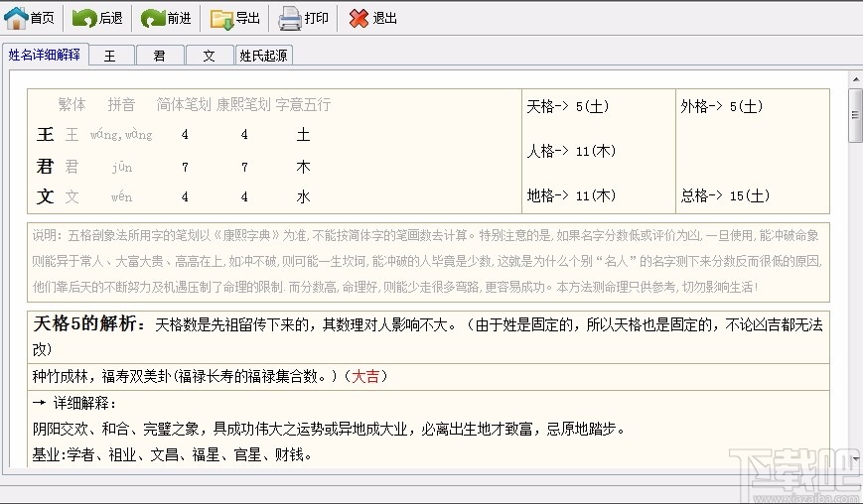Click the 前进 toolbar label
Viewport: 863px width, 504px height.
[179, 18]
